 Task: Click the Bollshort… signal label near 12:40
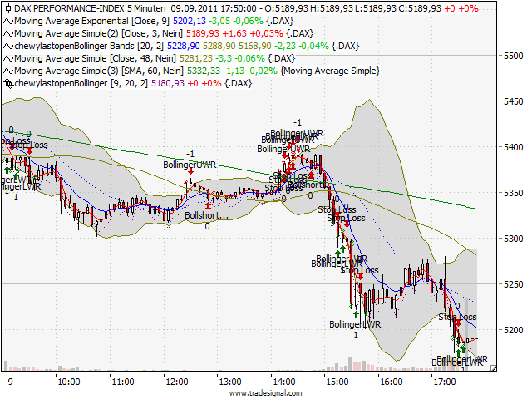click(207, 216)
